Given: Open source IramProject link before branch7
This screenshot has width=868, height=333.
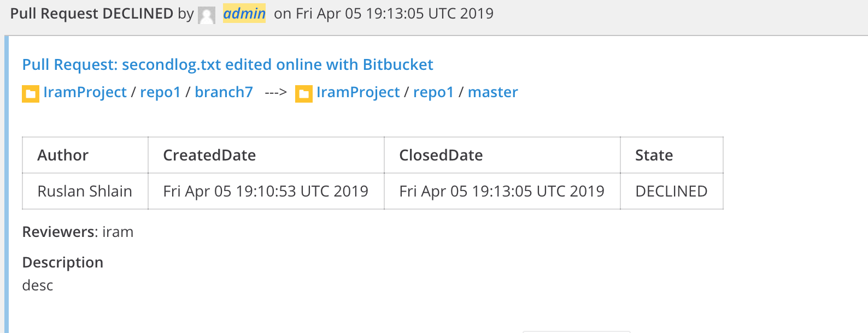Looking at the screenshot, I should pos(85,92).
